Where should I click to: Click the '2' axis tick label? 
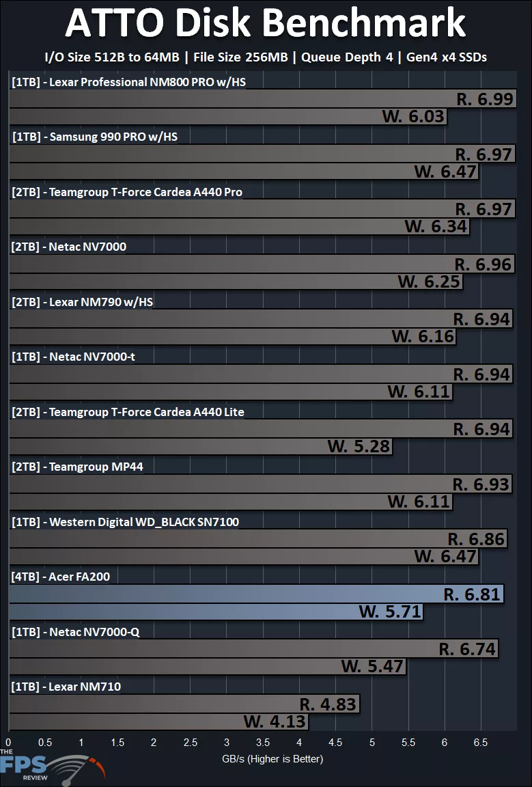(x=154, y=743)
